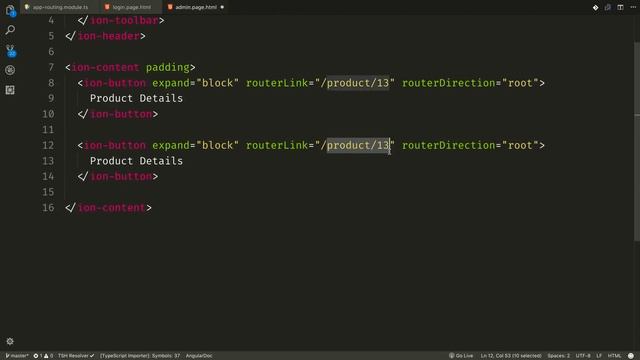The width and height of the screenshot is (640, 360).
Task: Open the Debug view in the activity bar
Action: (x=10, y=70)
